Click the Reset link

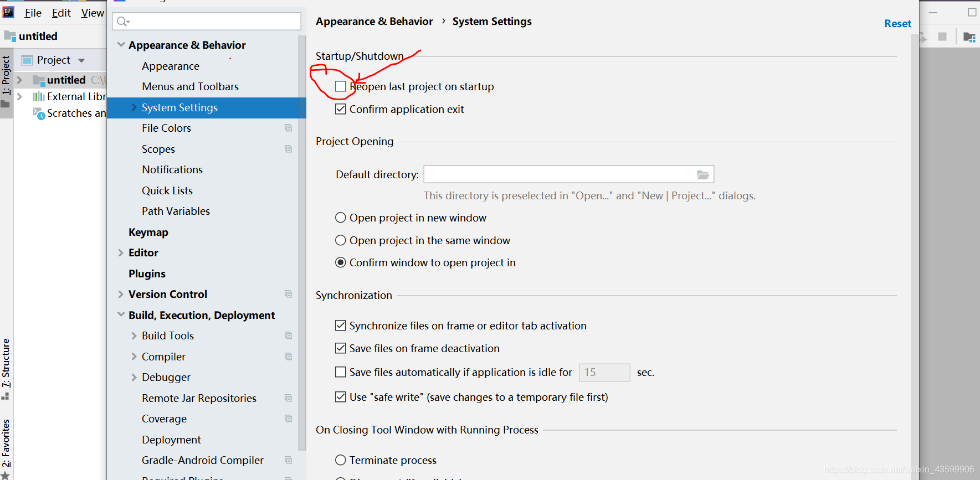[897, 23]
